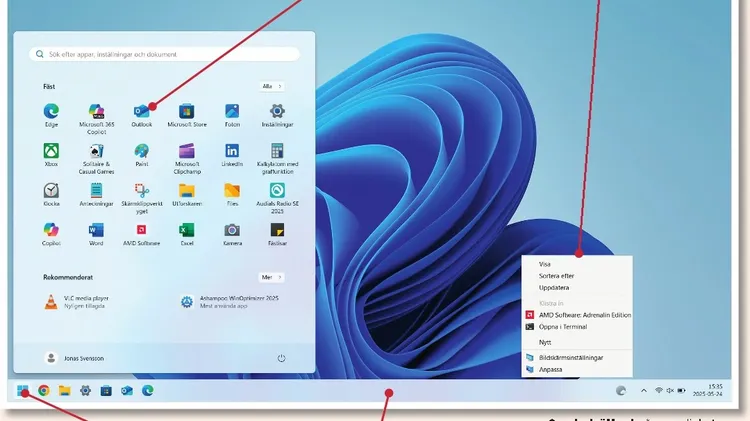Image resolution: width=750 pixels, height=421 pixels.
Task: Open Kalkylatorn med graffunktion
Action: point(277,159)
